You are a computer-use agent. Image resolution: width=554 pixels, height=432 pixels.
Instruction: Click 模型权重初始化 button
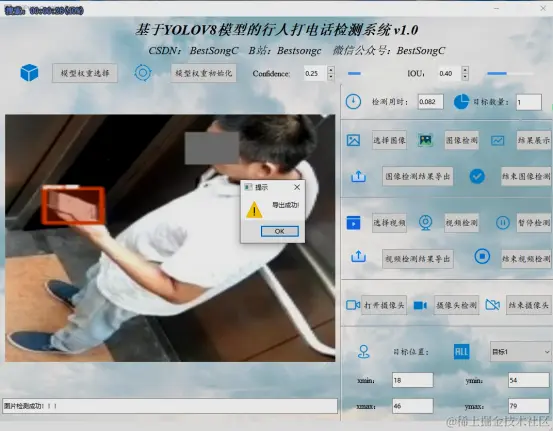click(x=204, y=73)
